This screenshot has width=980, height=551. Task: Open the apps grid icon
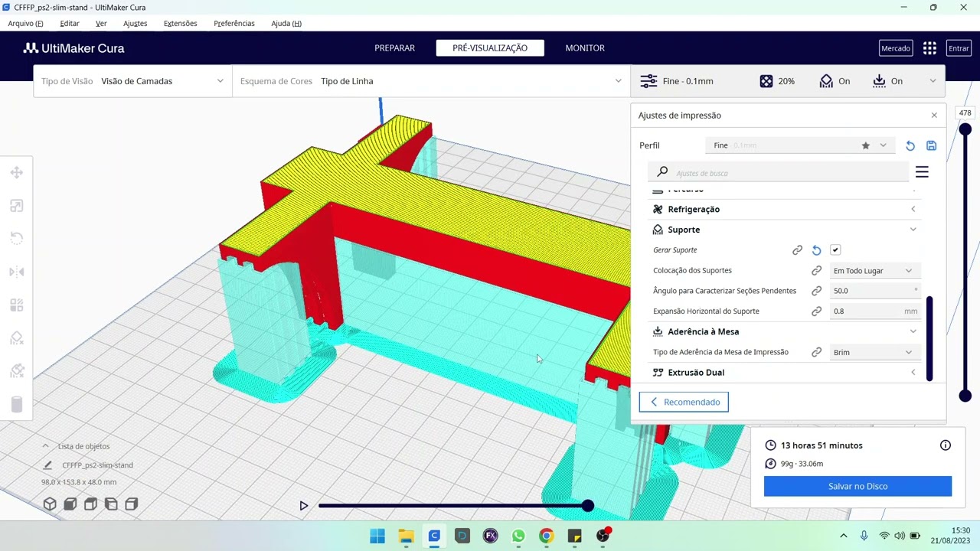click(x=929, y=48)
